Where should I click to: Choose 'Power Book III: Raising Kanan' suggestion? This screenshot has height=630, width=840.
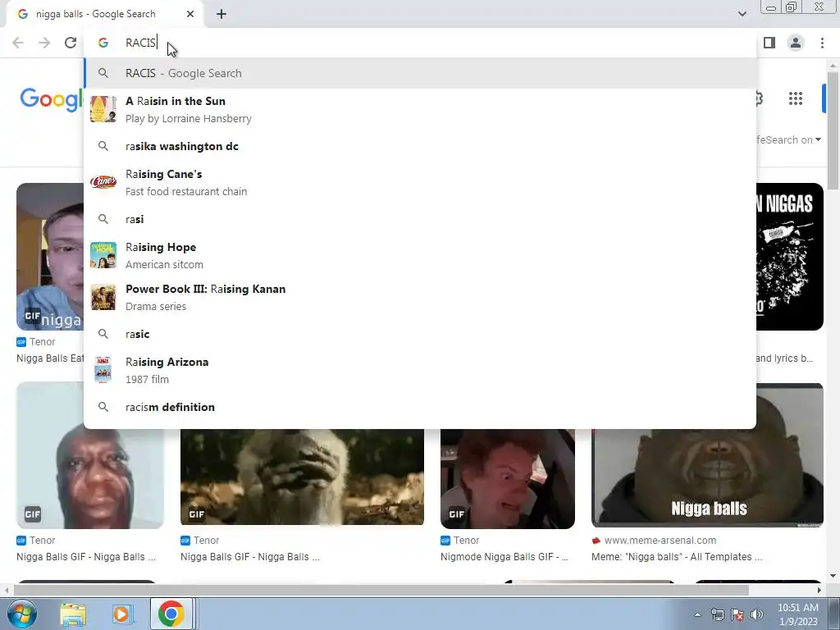pos(421,297)
